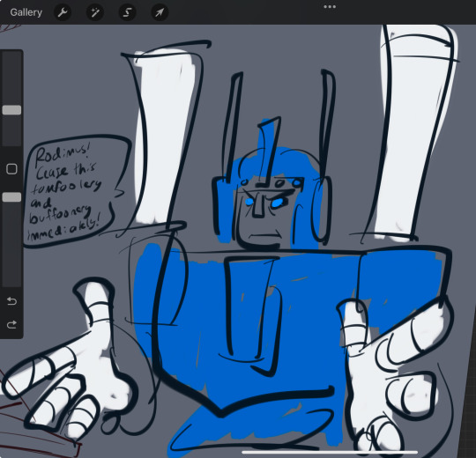476x458 pixels.
Task: Activate the Transform arrow tool
Action: (x=160, y=12)
